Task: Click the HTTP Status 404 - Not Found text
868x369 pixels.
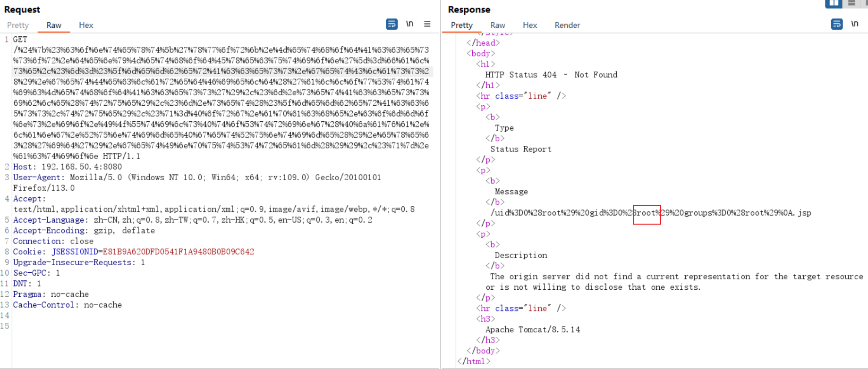Action: click(551, 75)
